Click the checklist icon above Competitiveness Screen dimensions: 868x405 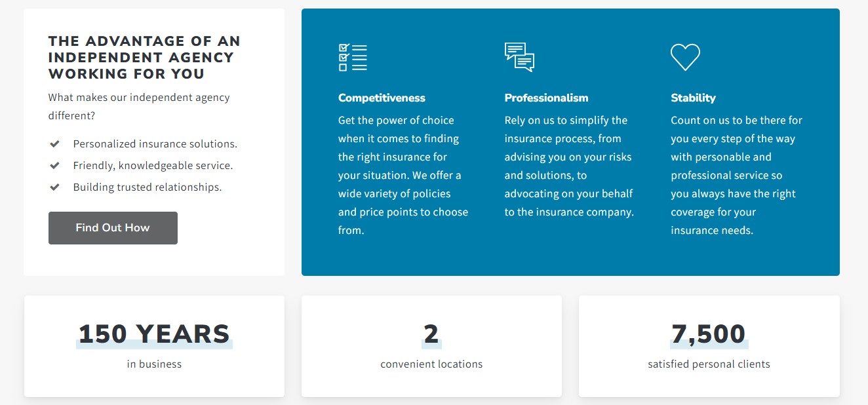tap(353, 58)
